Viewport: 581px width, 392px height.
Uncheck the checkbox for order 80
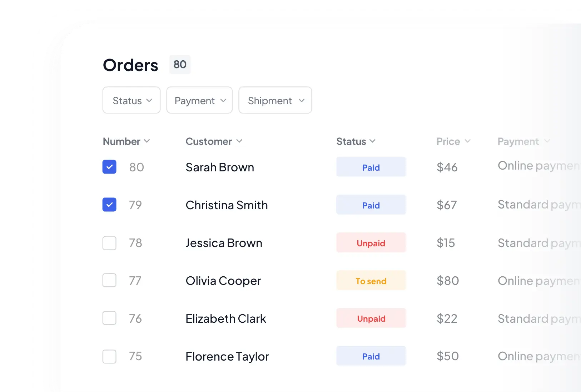[109, 167]
